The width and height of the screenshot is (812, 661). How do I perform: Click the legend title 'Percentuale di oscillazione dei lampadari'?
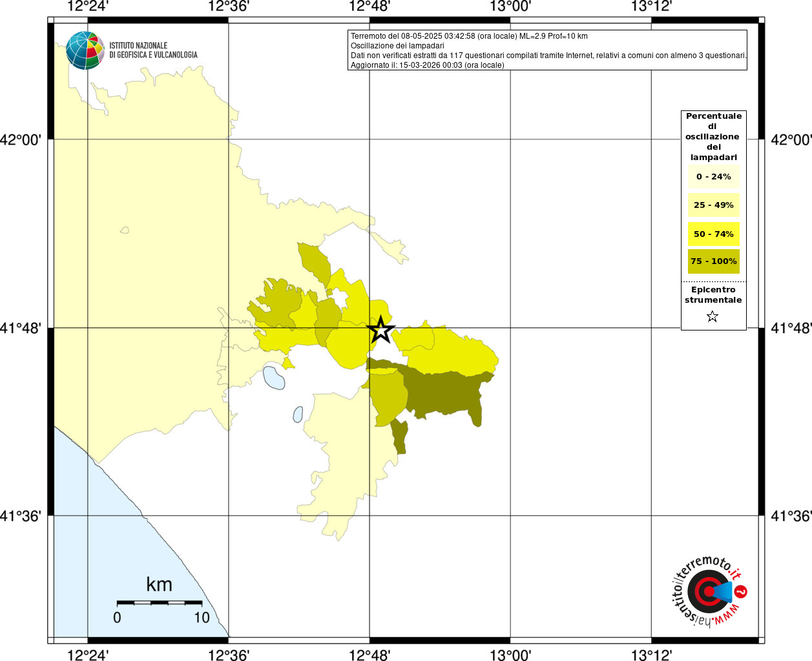point(714,137)
